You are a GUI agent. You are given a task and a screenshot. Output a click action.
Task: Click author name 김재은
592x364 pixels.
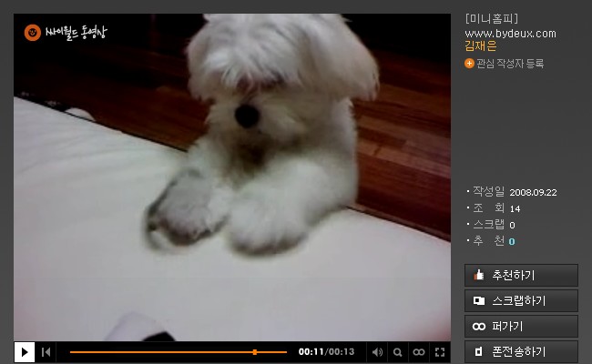point(480,46)
